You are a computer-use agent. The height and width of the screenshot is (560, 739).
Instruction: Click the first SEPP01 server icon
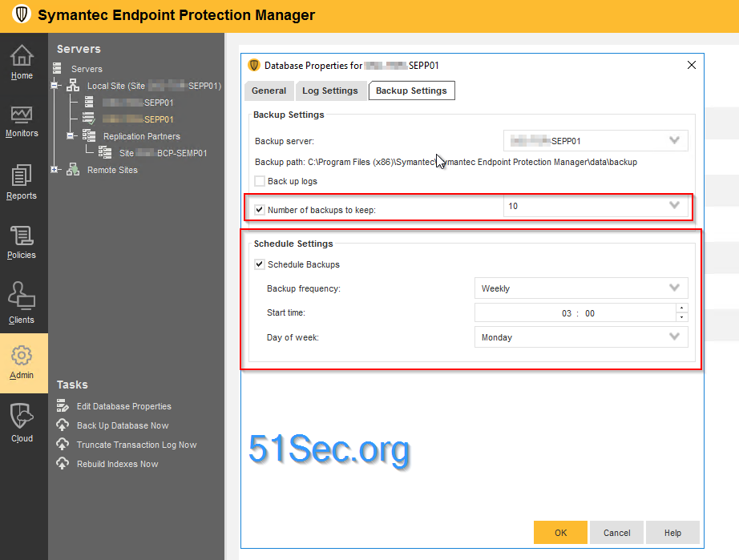click(89, 102)
